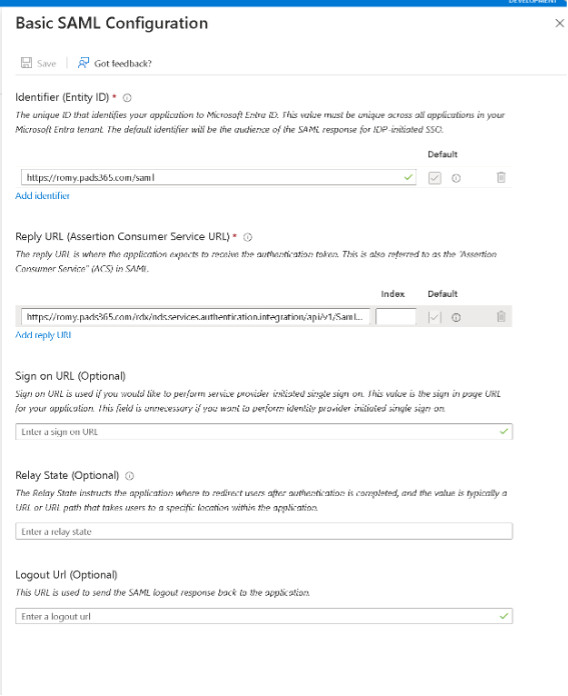Toggle Default checkbox for the identifier

click(x=434, y=178)
